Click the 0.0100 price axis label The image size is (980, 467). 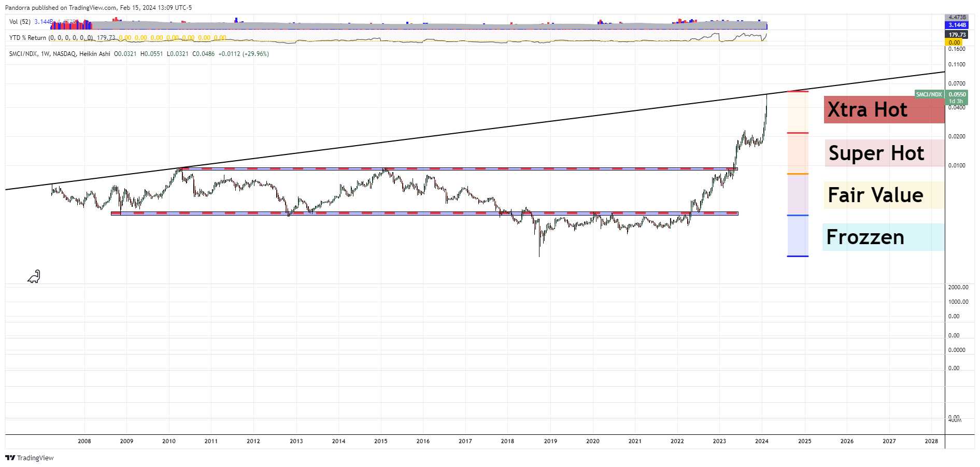click(x=957, y=165)
